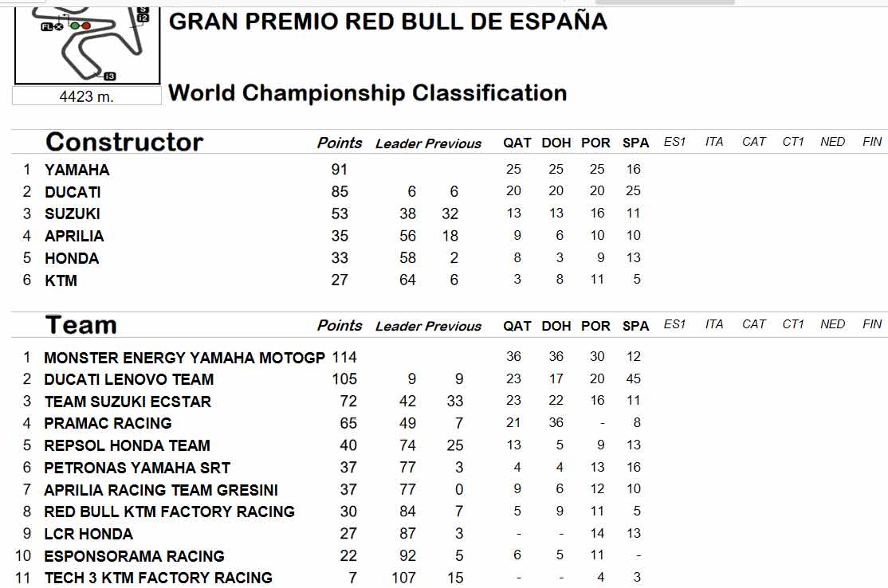Select the SUZUKI constructor name
The height and width of the screenshot is (588, 888).
[73, 214]
